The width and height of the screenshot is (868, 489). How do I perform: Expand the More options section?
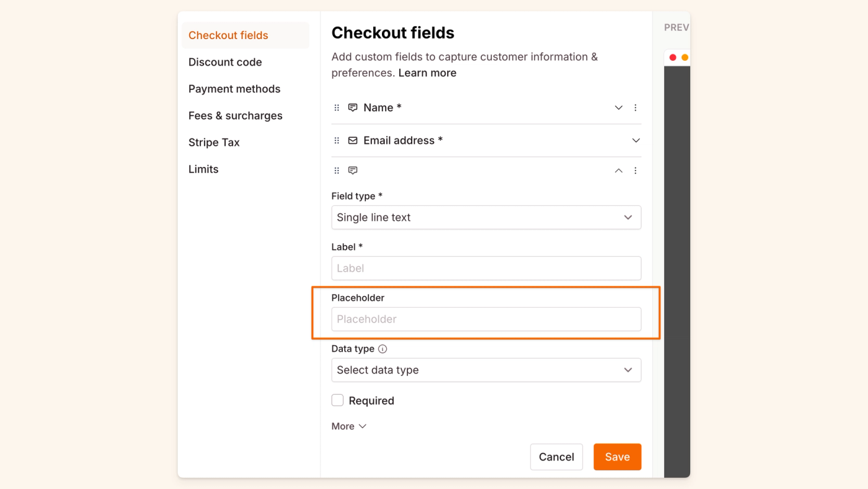(349, 426)
